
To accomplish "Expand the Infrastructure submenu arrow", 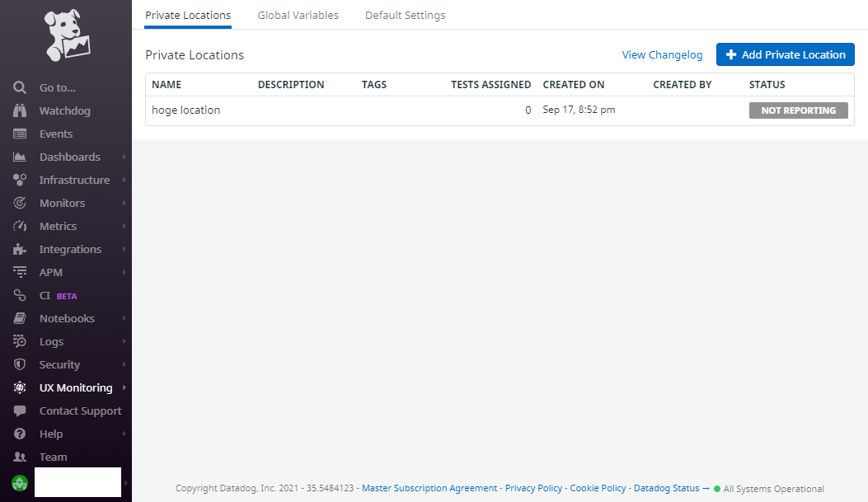I will [x=124, y=180].
